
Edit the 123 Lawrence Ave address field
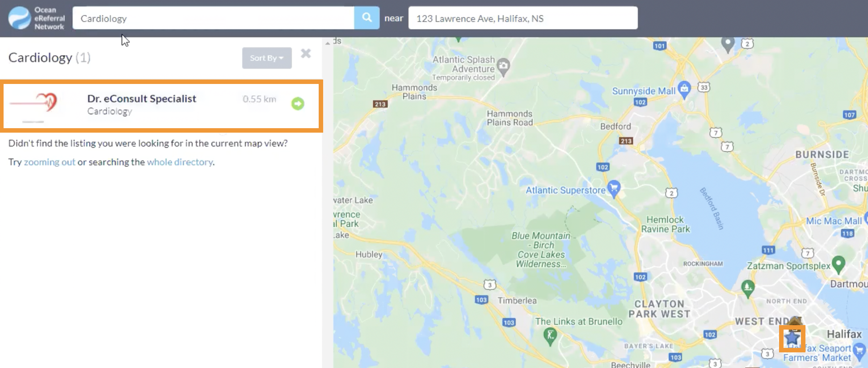click(x=523, y=18)
